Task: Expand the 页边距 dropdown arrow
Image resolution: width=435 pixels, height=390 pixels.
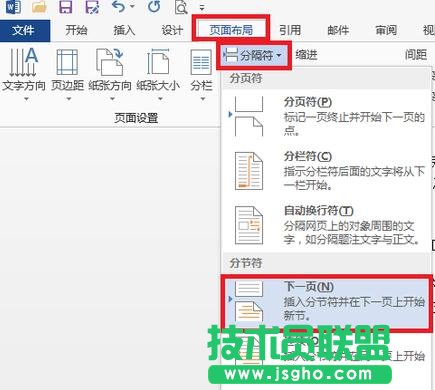Action: click(69, 99)
